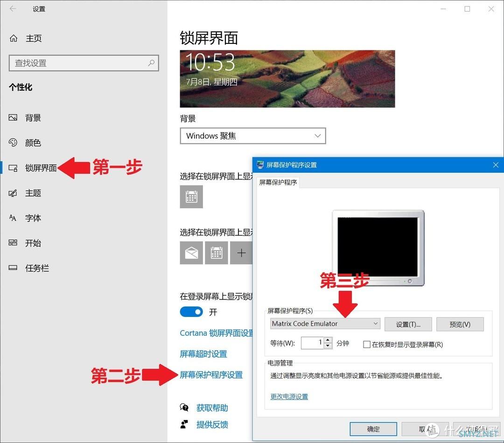
Task: Check 在恢复时显示登录屏幕 checkbox
Action: (366, 345)
